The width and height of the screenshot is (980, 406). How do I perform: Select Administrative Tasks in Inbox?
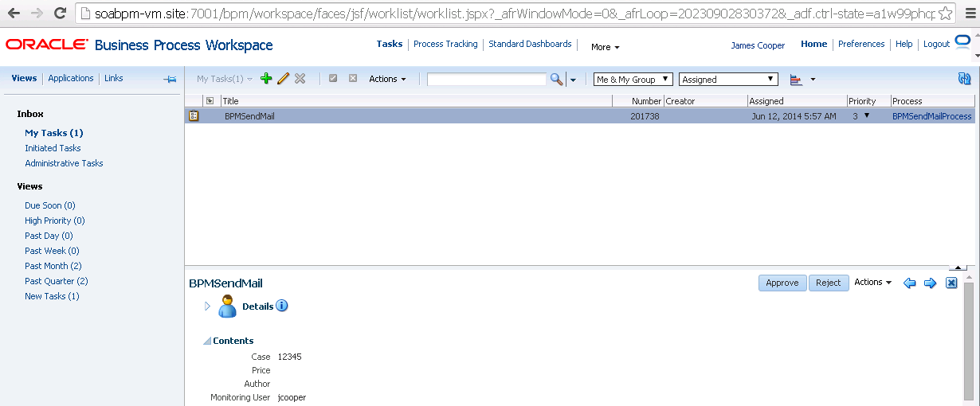coord(64,163)
